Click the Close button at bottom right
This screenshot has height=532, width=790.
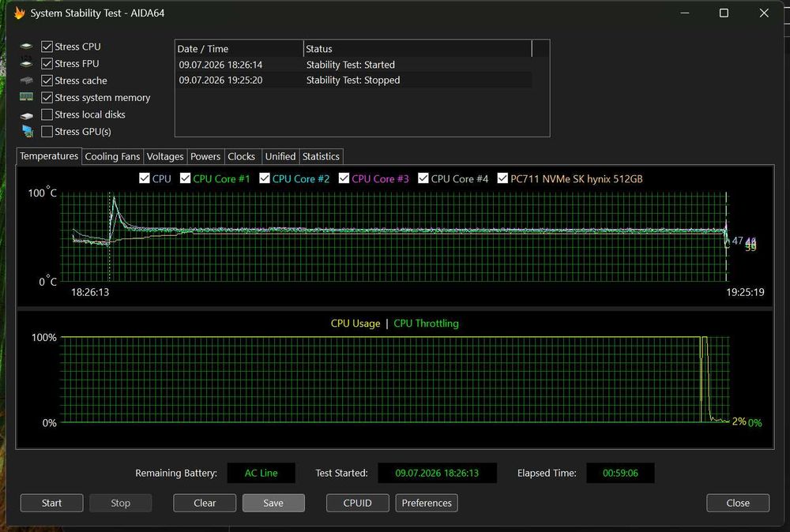738,503
